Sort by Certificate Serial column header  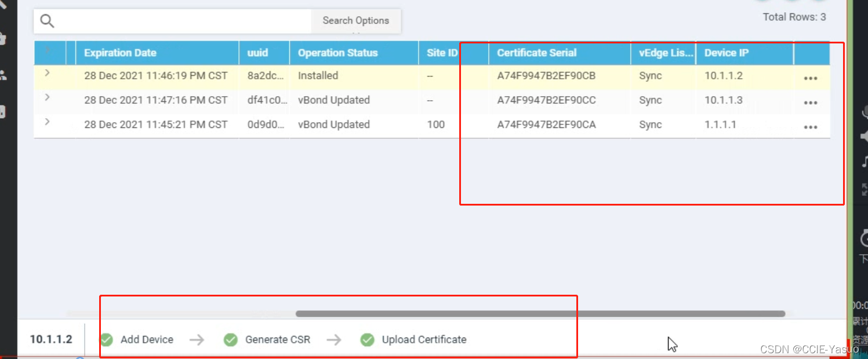(537, 53)
